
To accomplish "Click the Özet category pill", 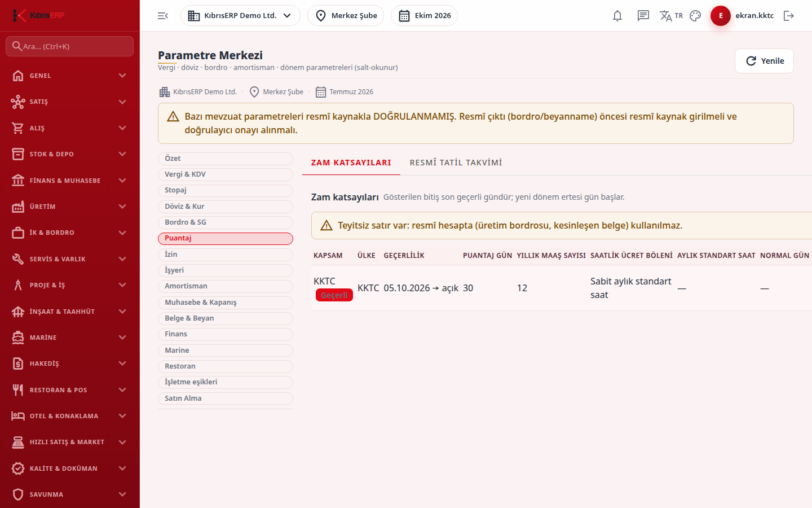I will (x=226, y=159).
